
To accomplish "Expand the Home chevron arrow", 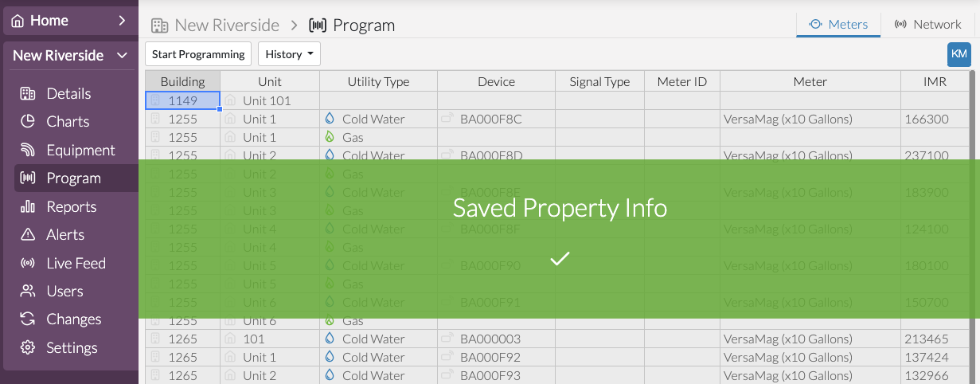I will tap(122, 21).
